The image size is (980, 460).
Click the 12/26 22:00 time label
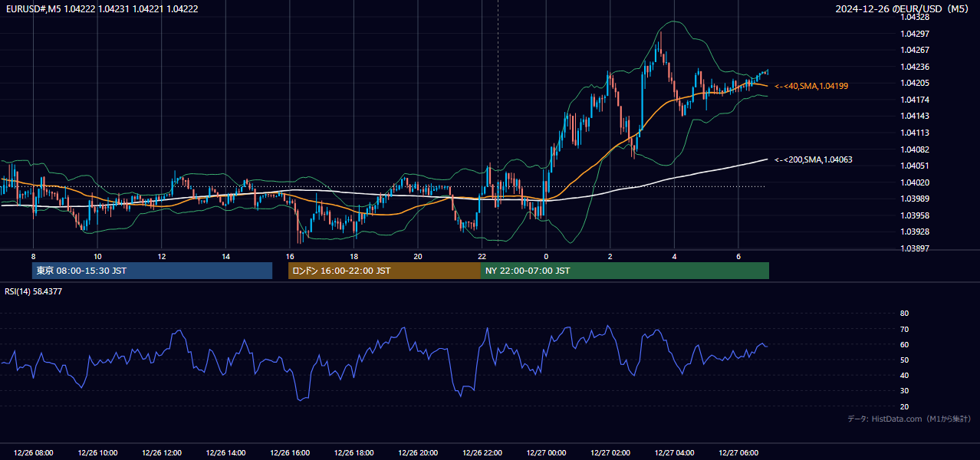point(482,453)
